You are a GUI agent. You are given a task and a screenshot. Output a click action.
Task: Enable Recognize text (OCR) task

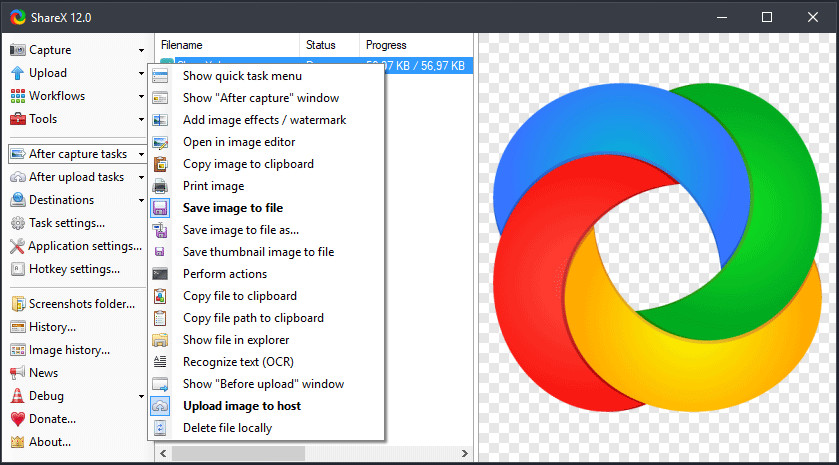[266, 362]
